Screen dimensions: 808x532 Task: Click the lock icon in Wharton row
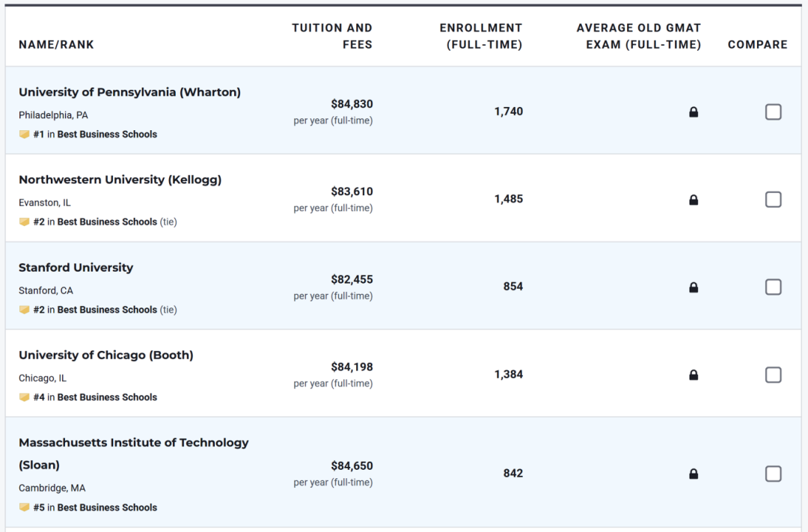tap(694, 112)
